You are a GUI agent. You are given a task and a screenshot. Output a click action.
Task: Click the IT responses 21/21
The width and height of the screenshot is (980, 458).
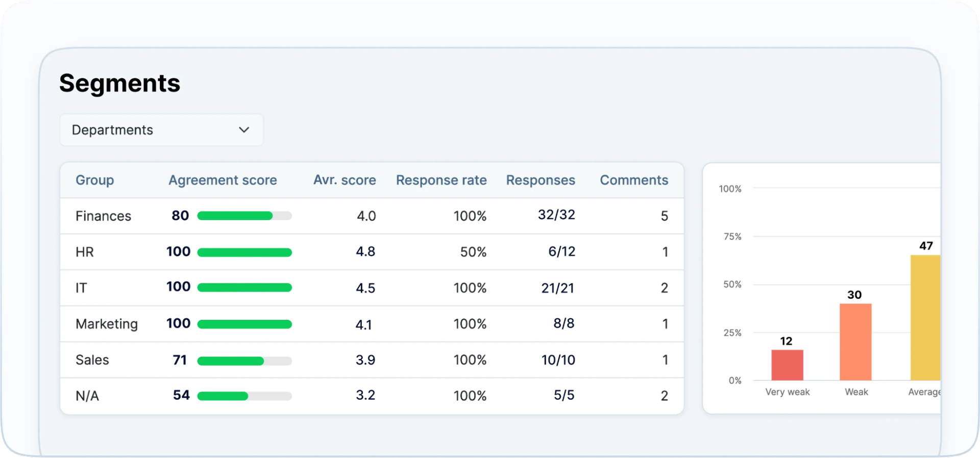558,288
